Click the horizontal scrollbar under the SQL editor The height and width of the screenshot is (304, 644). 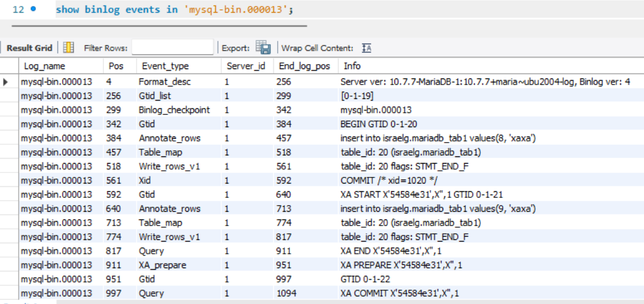tap(159, 25)
